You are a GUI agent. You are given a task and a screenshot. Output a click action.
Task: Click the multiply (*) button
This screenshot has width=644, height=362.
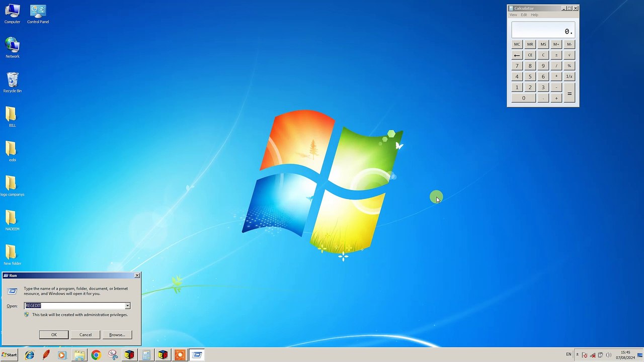(556, 76)
